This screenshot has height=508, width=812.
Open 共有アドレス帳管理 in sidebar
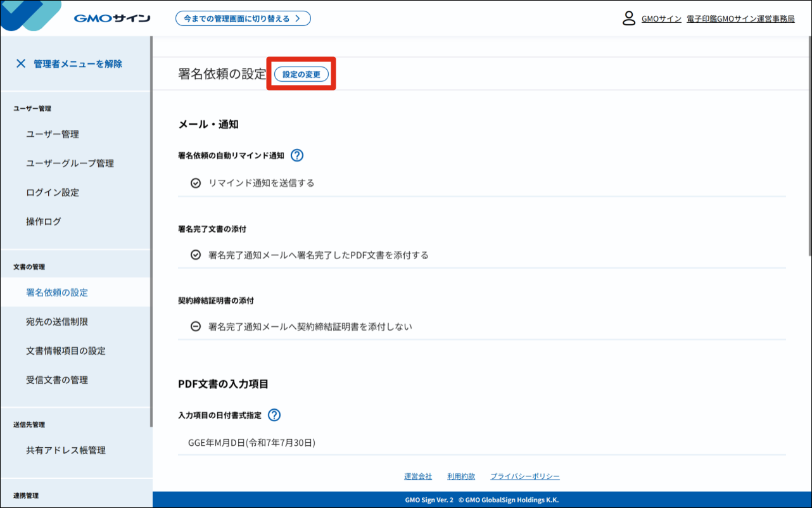coord(66,450)
